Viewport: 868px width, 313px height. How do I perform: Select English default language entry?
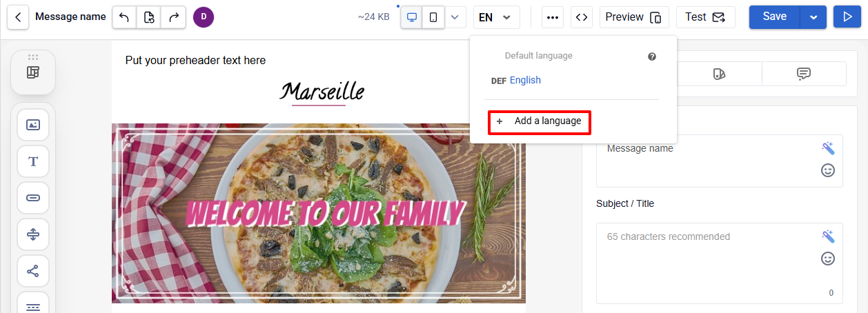tap(525, 80)
